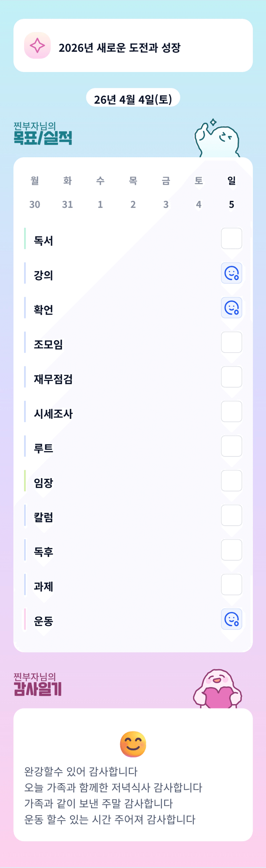Click the pink sparkle star icon

37,45
